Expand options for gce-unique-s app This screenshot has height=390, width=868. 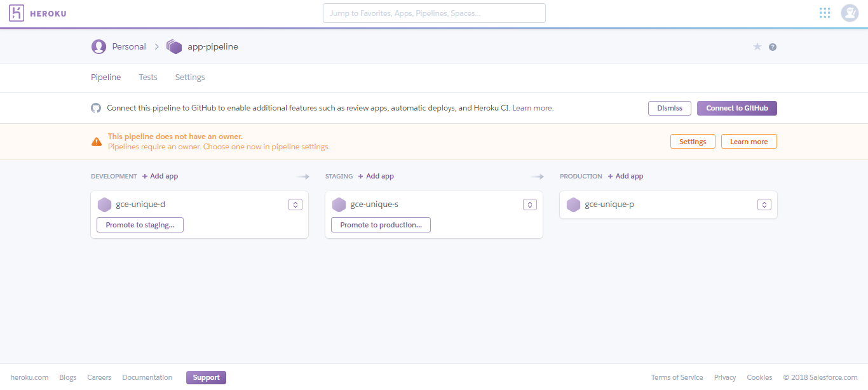pyautogui.click(x=529, y=205)
